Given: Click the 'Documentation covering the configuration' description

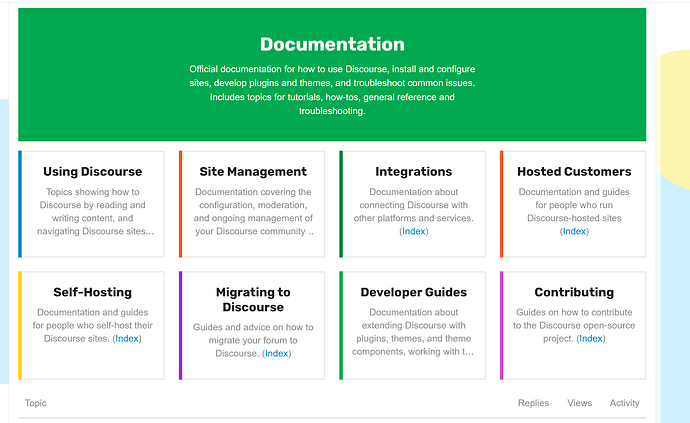Looking at the screenshot, I should pos(253,211).
